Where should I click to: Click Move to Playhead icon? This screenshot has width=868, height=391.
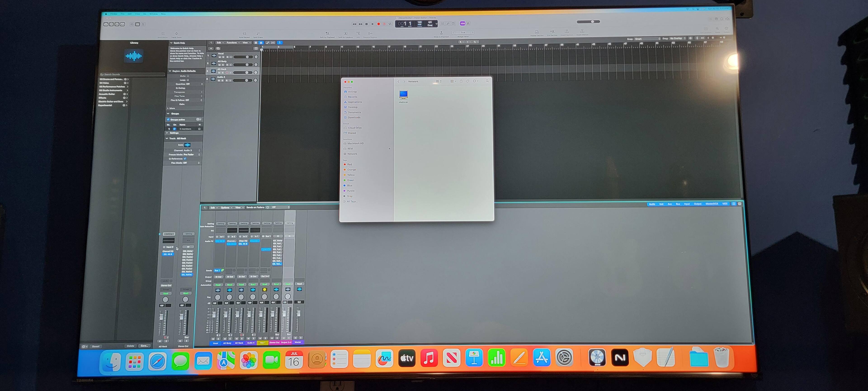pos(441,33)
